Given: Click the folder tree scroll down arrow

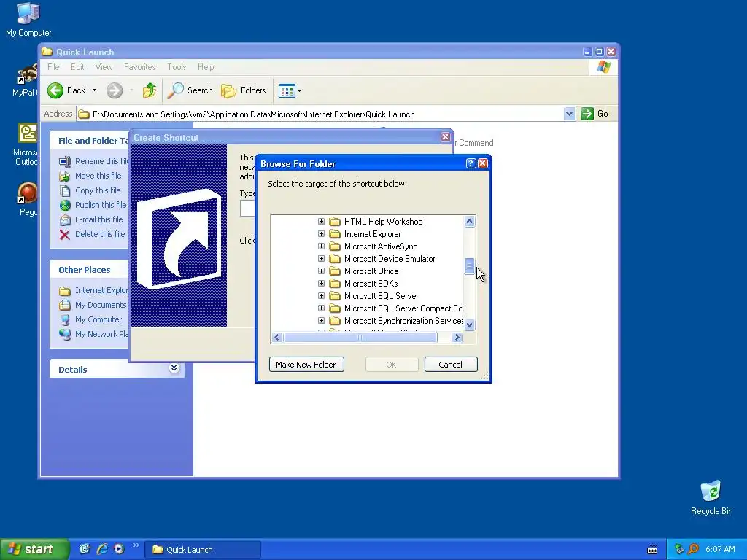Looking at the screenshot, I should (x=469, y=324).
